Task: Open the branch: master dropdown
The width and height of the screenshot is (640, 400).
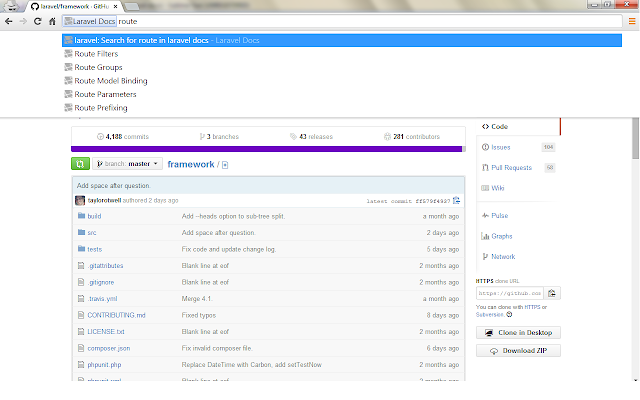Action: 127,164
